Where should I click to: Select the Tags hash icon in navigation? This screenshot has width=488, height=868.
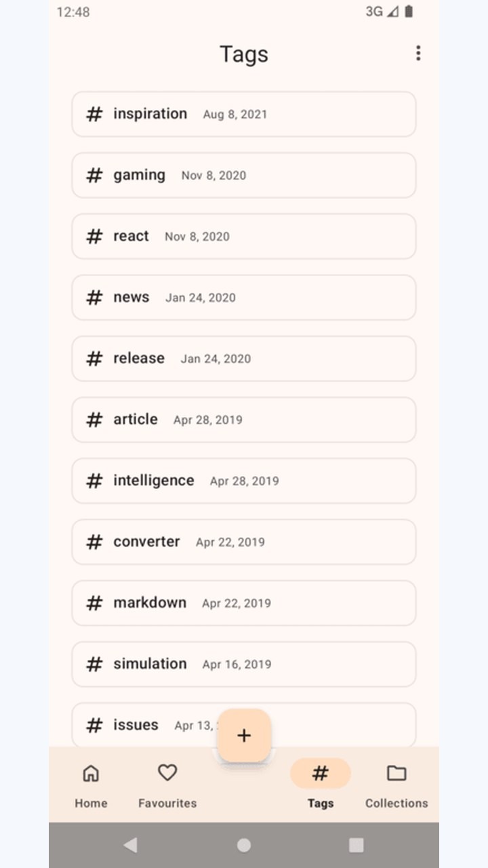coord(321,773)
